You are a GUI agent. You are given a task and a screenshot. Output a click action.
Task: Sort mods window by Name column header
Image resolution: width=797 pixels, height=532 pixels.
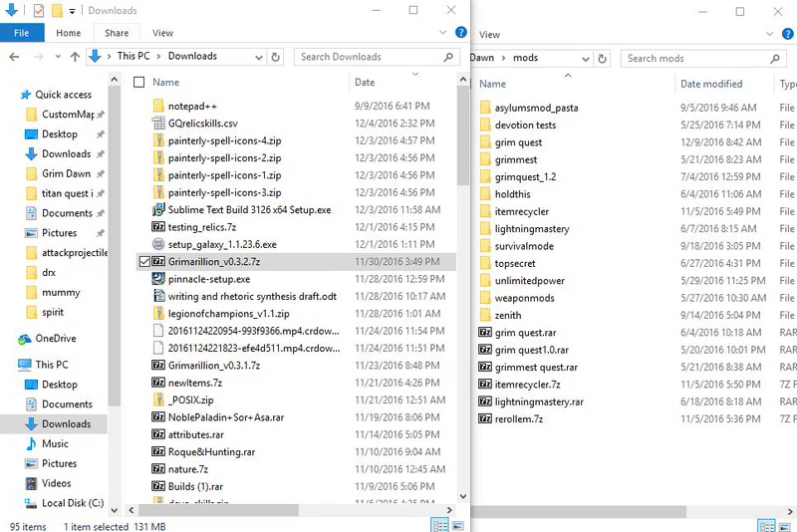tap(492, 84)
